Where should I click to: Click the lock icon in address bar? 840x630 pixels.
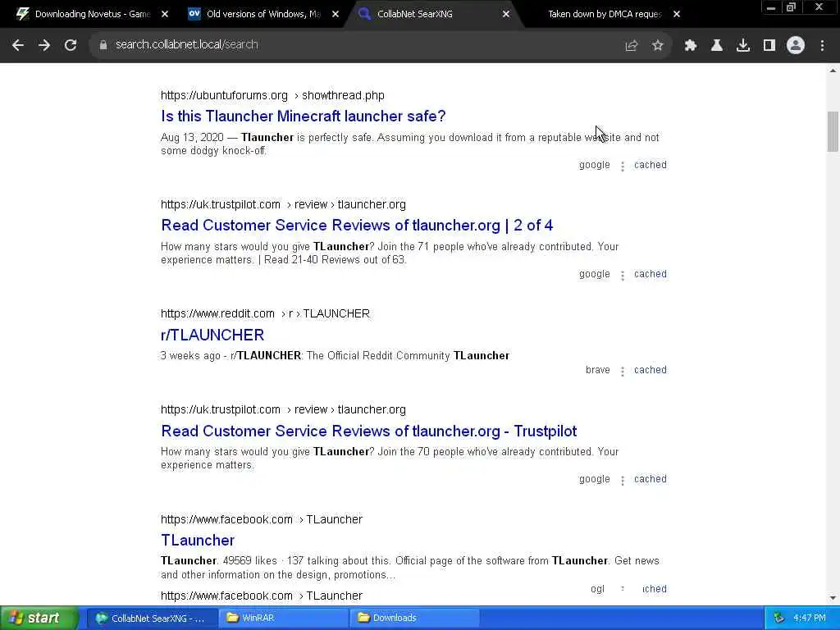click(103, 45)
